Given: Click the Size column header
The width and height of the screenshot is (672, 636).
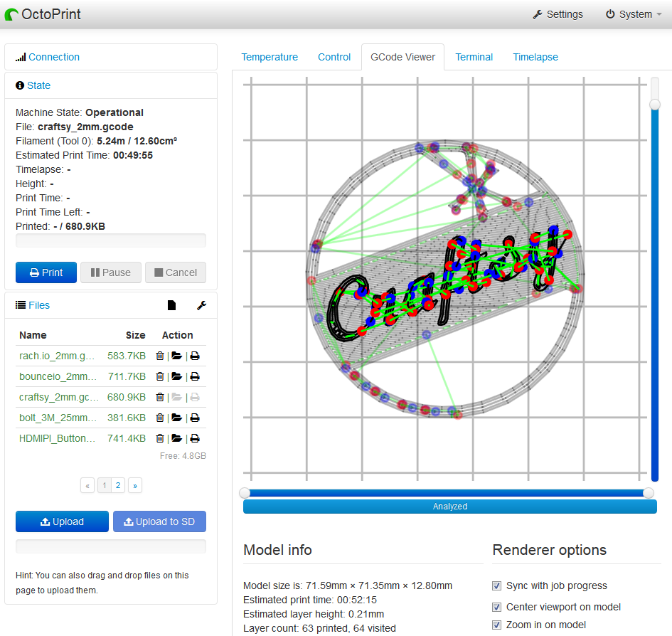Looking at the screenshot, I should [135, 335].
